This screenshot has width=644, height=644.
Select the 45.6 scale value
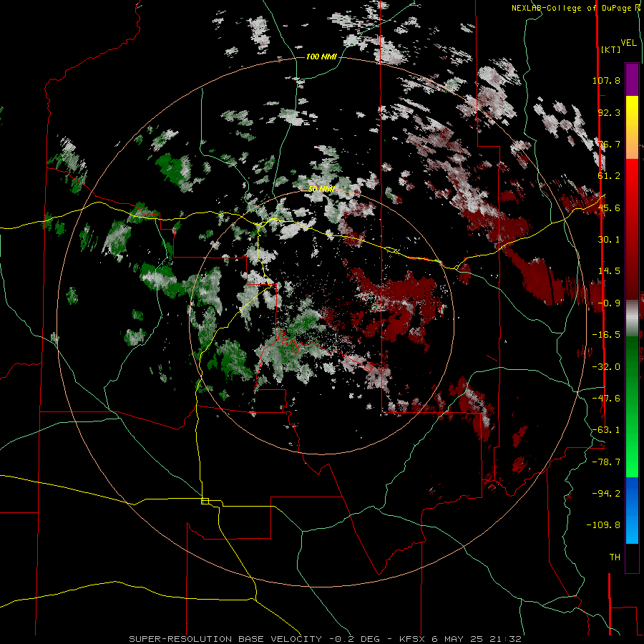609,208
